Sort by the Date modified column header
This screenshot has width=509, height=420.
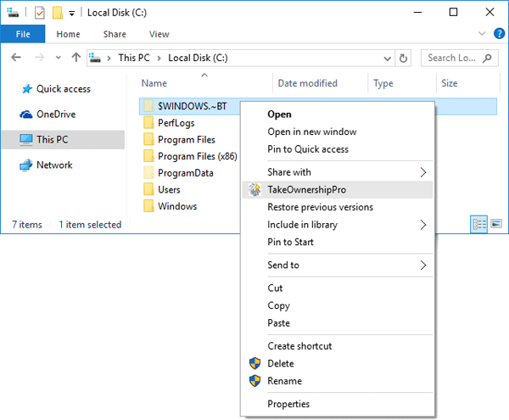click(307, 83)
